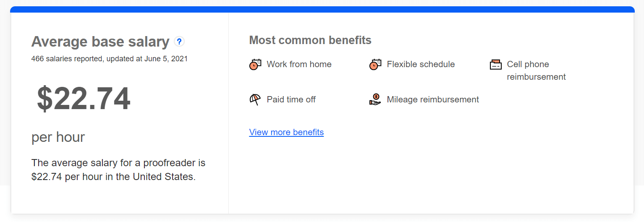Select the Mileage reimbursement label

click(x=433, y=99)
